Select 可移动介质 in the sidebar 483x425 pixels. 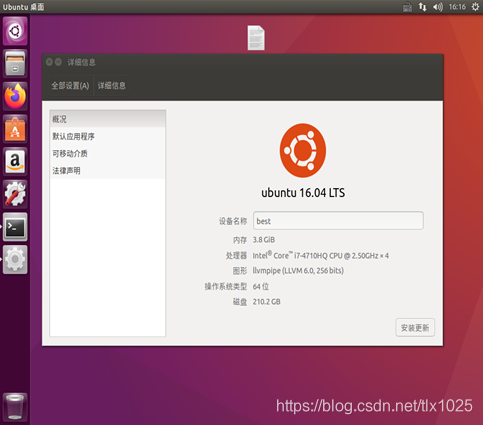point(107,154)
